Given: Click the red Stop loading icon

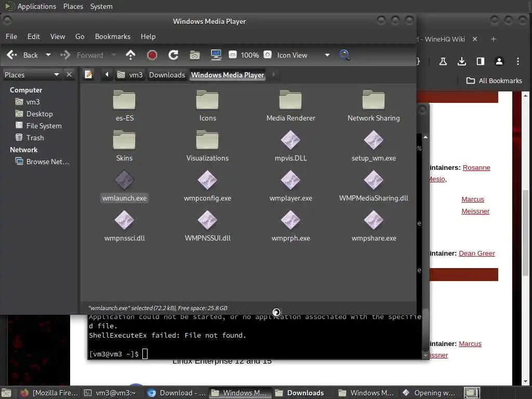Looking at the screenshot, I should [152, 55].
